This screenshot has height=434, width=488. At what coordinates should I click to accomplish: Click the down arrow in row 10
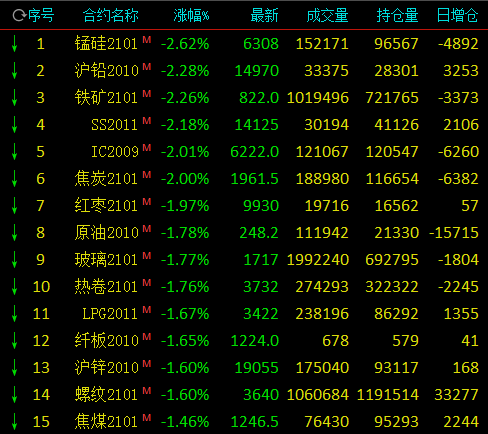(x=14, y=287)
